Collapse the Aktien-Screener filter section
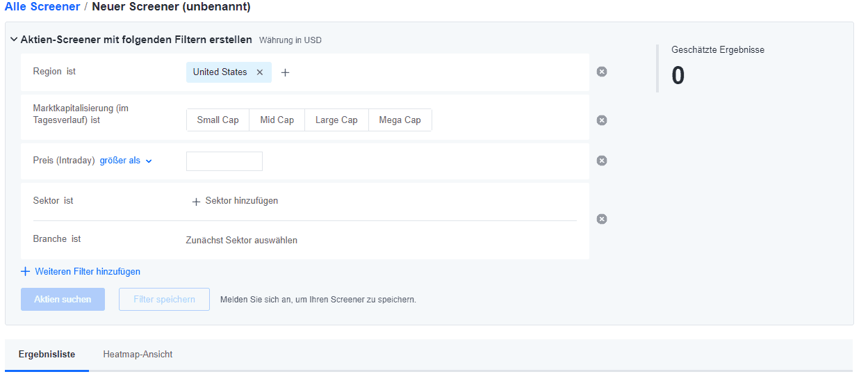This screenshot has height=381, width=868. click(14, 40)
